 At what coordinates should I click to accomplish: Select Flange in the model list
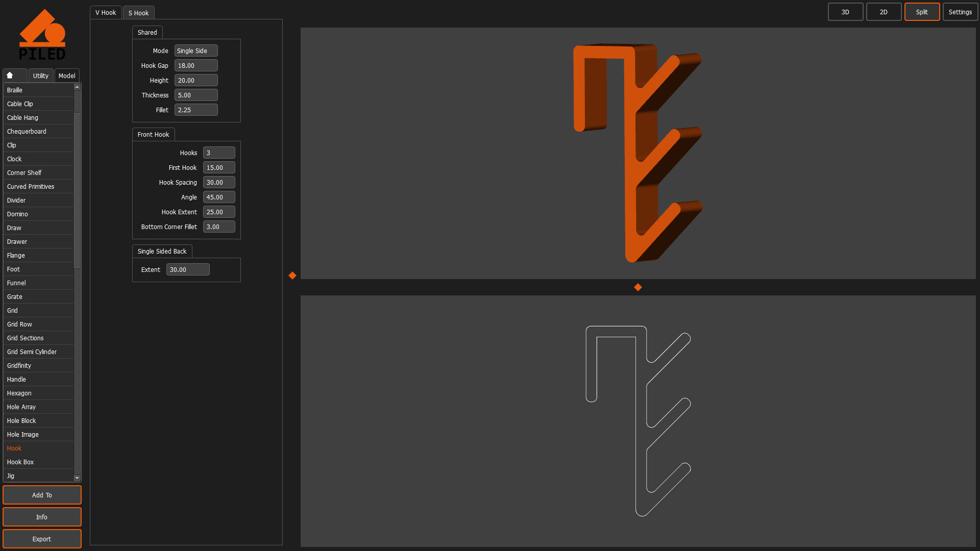click(38, 256)
